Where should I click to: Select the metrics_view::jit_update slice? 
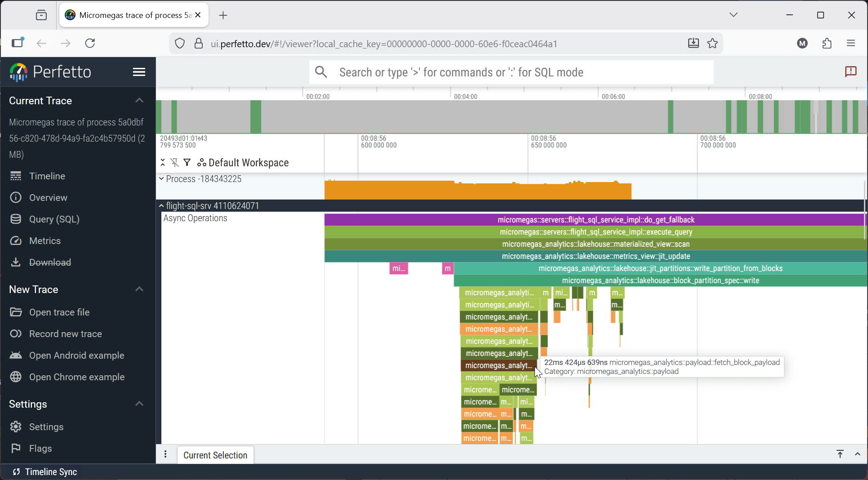tap(596, 256)
